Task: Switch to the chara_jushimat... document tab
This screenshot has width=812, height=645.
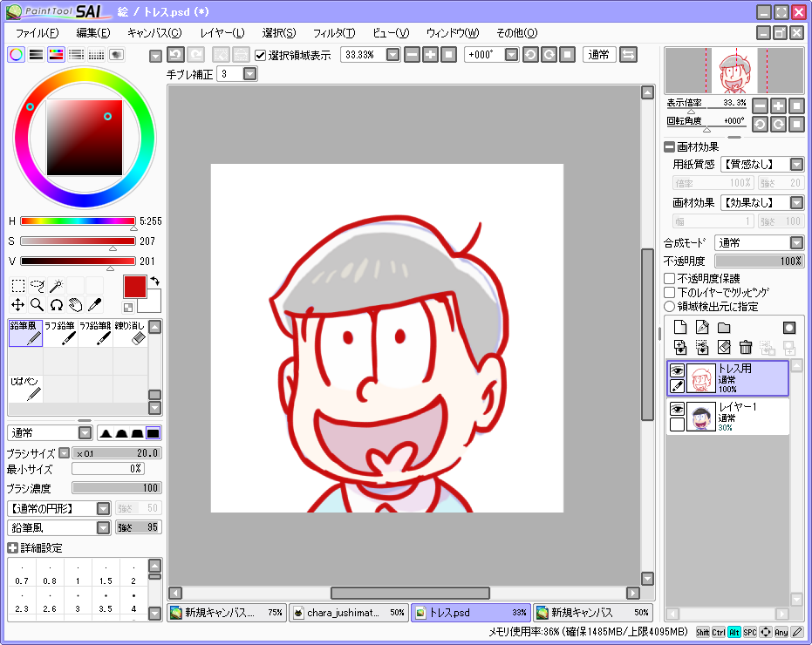Action: (349, 613)
